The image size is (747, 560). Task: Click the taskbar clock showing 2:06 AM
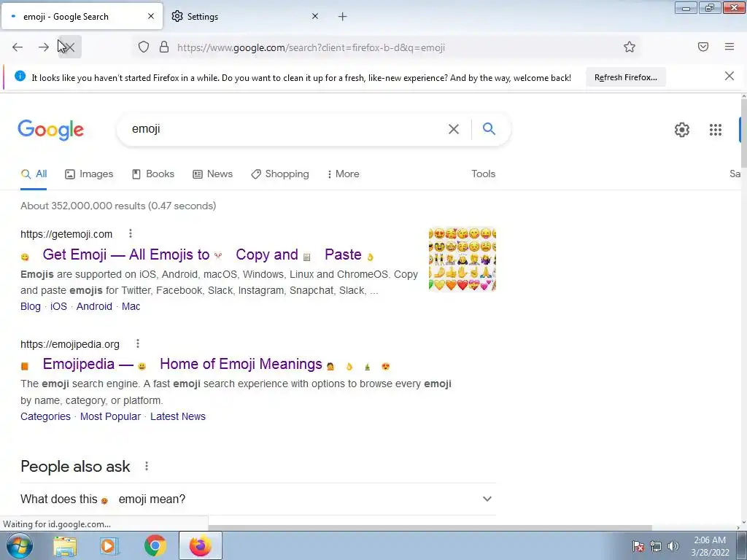tap(710, 546)
